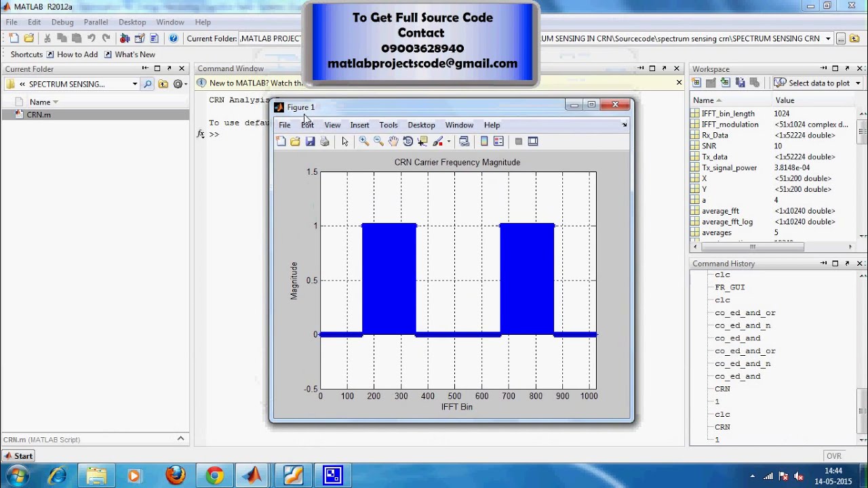Screen dimensions: 868x488
Task: Expand the CRN.m details panel chevron
Action: click(x=180, y=439)
